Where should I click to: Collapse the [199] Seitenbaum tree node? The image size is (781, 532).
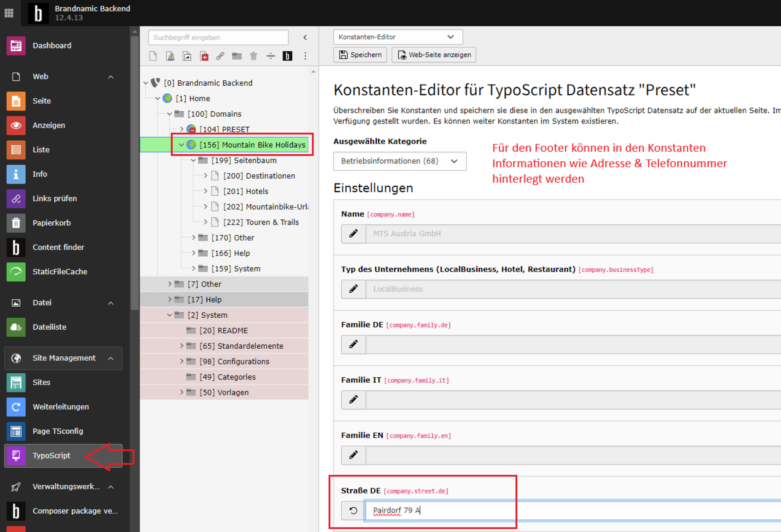click(193, 161)
